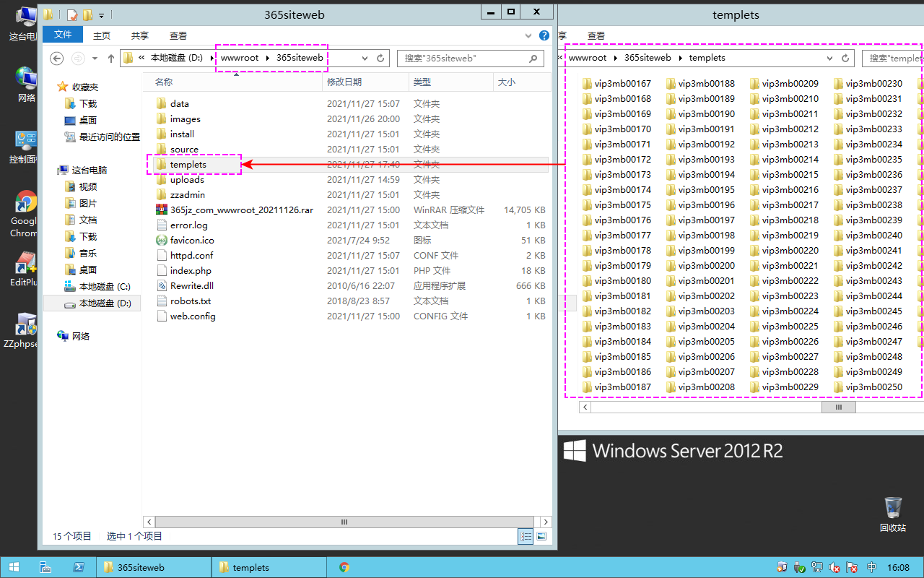Select the web.config file icon
Image resolution: width=924 pixels, height=578 pixels.
tap(162, 316)
